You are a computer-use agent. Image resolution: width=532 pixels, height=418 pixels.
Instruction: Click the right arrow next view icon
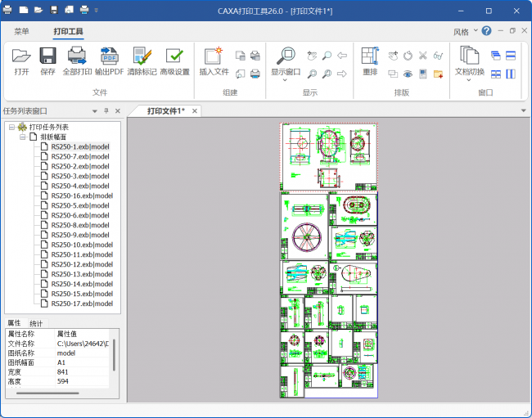[x=341, y=74]
